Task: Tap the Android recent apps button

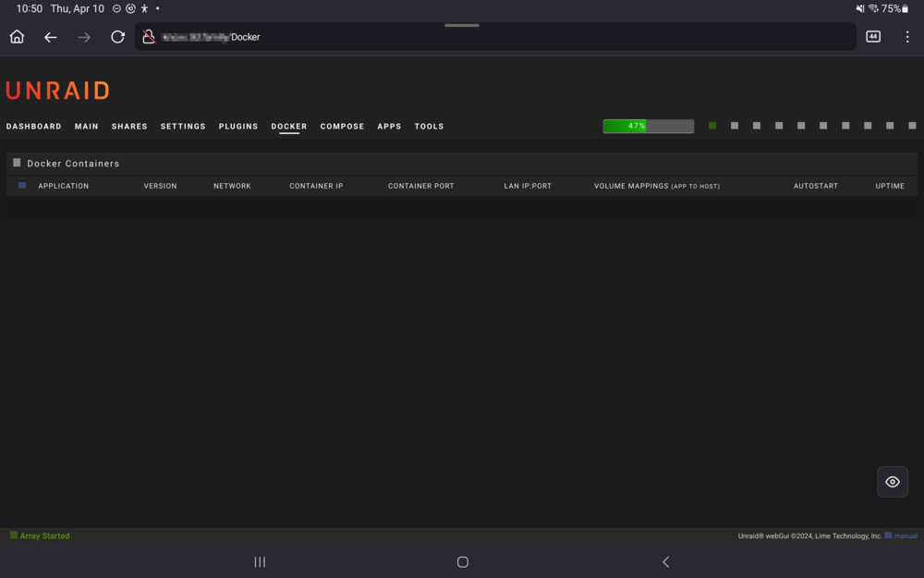Action: [x=260, y=562]
